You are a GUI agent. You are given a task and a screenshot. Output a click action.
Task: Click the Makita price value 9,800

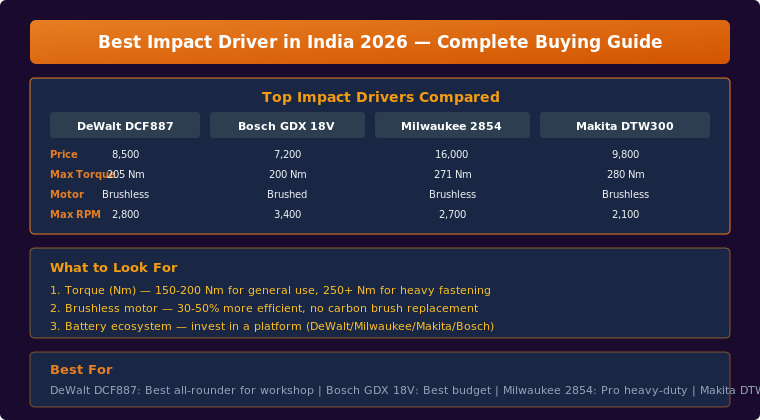click(625, 155)
